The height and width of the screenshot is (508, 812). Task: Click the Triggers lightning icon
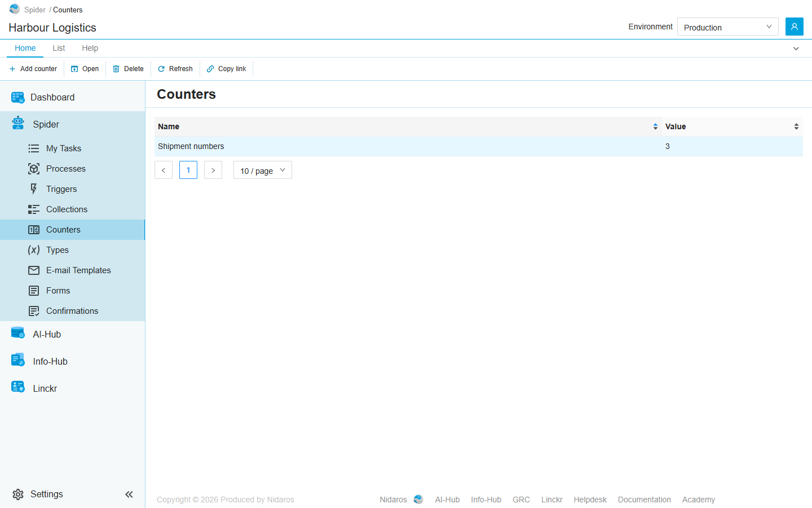click(34, 189)
